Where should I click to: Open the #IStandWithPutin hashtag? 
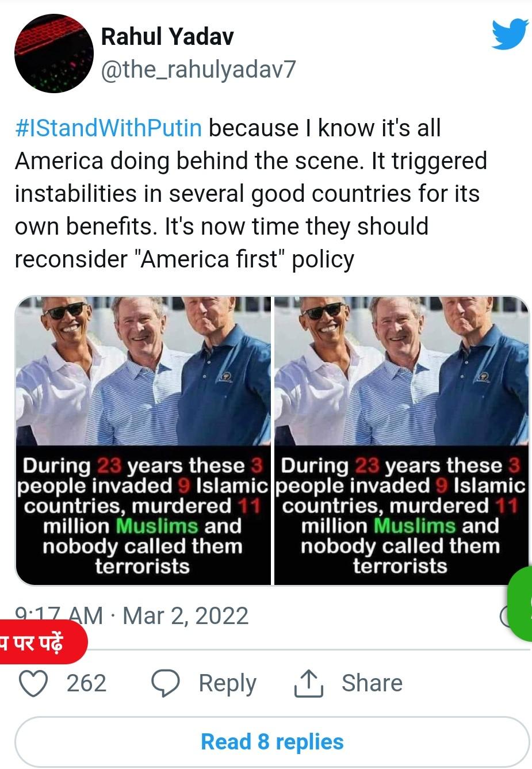[108, 128]
